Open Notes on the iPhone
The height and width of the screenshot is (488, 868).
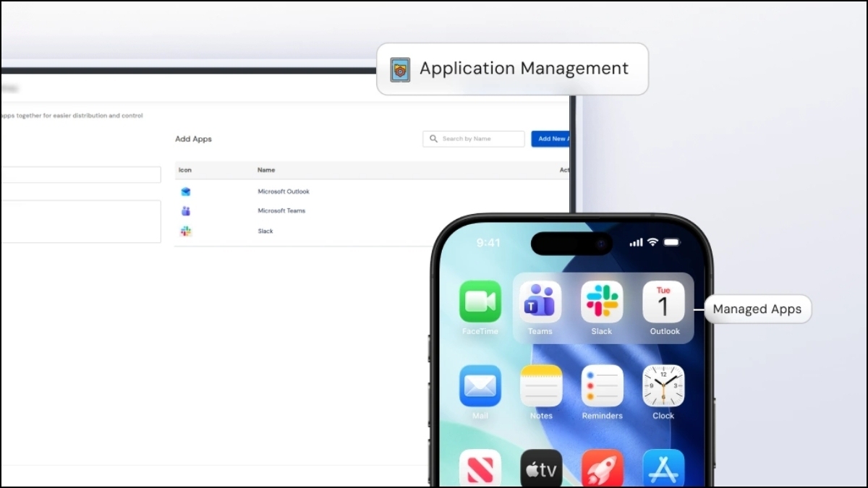click(540, 387)
